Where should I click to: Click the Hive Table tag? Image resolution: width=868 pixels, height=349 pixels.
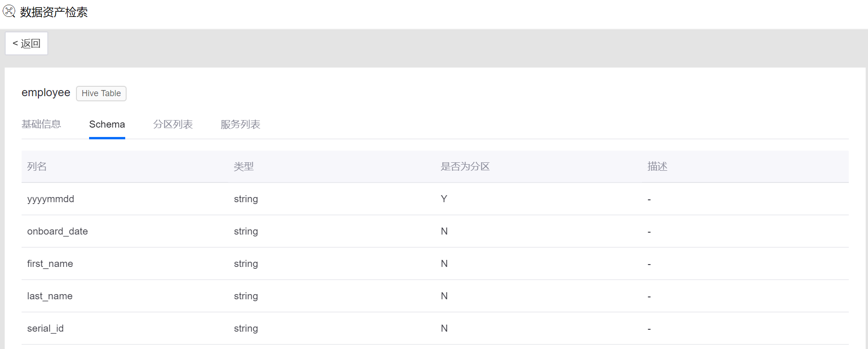coord(101,93)
